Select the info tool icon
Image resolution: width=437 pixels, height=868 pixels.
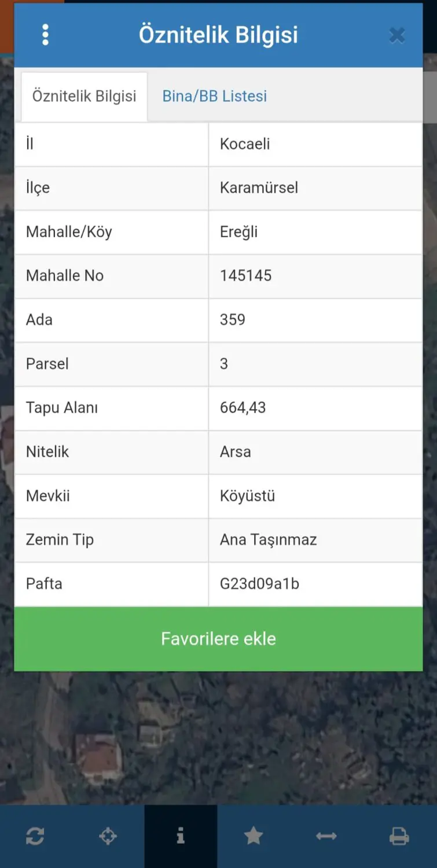coord(181,836)
